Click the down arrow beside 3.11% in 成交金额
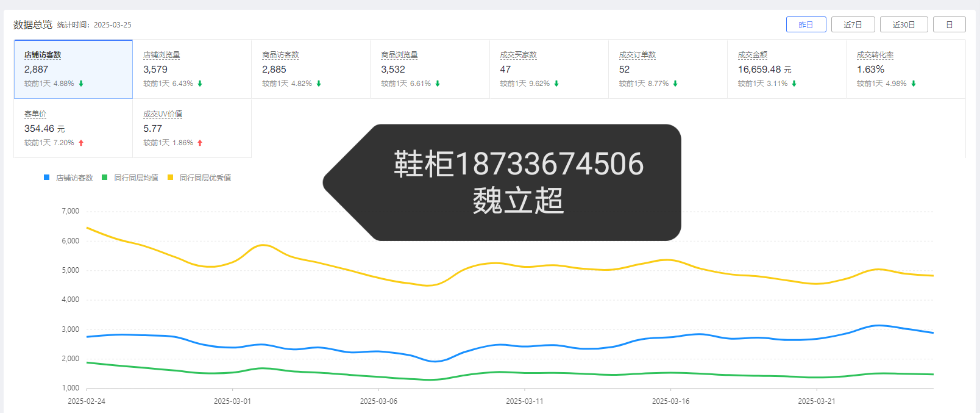 coord(794,84)
